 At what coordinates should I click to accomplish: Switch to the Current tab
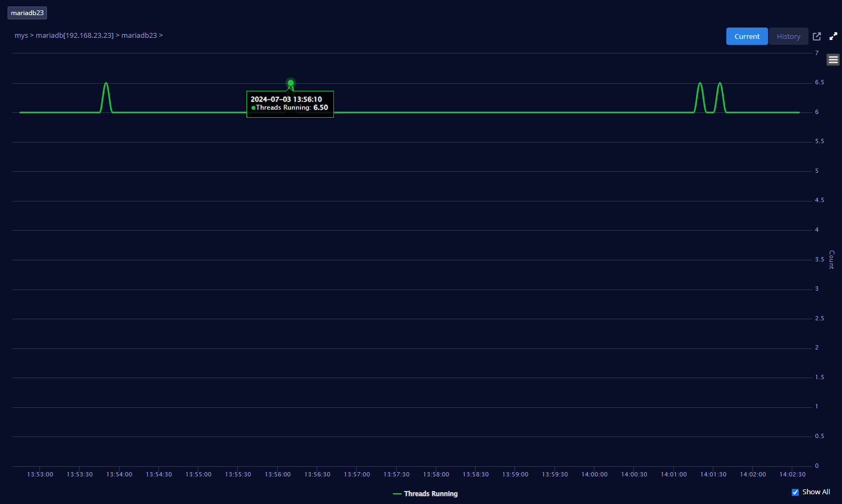(x=746, y=36)
